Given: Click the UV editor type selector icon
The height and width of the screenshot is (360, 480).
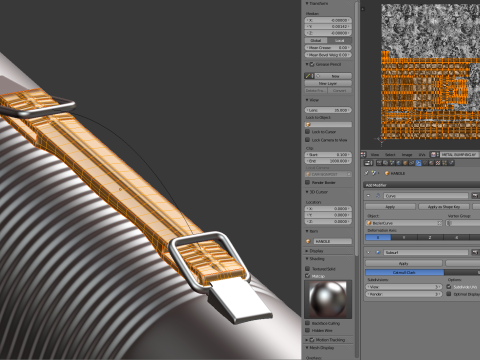Looking at the screenshot, I should click(x=363, y=155).
